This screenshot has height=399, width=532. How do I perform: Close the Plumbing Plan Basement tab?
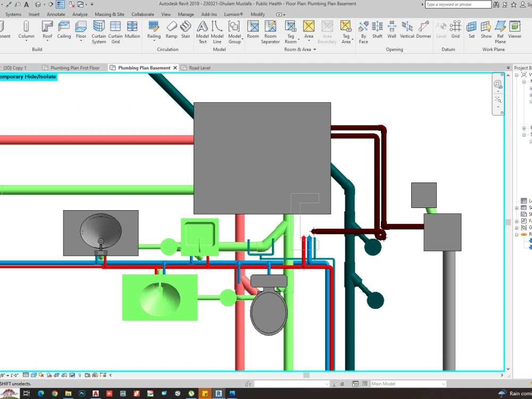coord(175,68)
